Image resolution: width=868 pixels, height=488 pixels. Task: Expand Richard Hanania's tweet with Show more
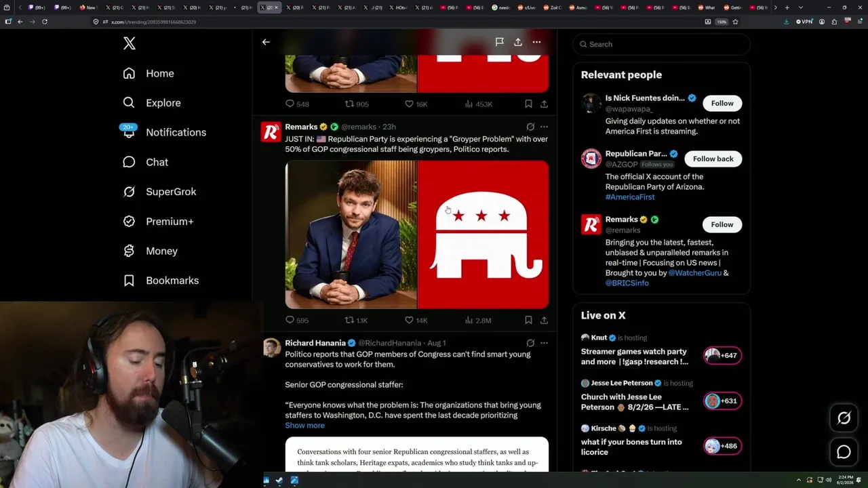click(304, 426)
